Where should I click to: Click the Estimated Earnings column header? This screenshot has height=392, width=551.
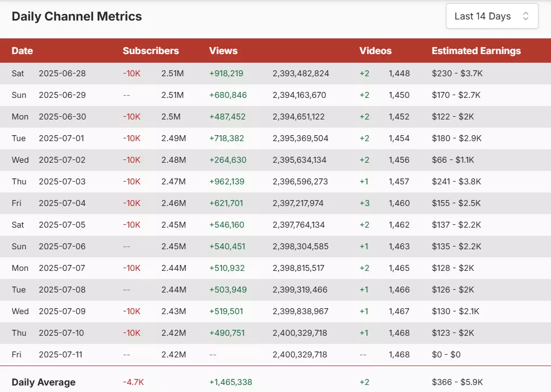coord(476,51)
